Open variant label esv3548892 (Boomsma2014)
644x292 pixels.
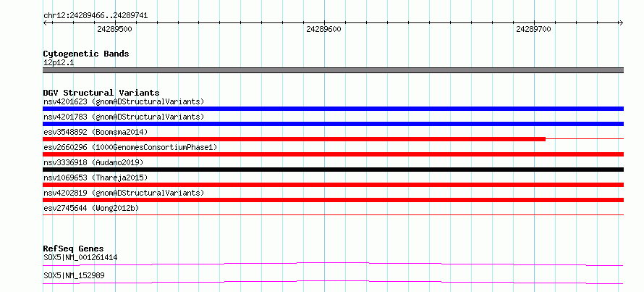pos(96,132)
